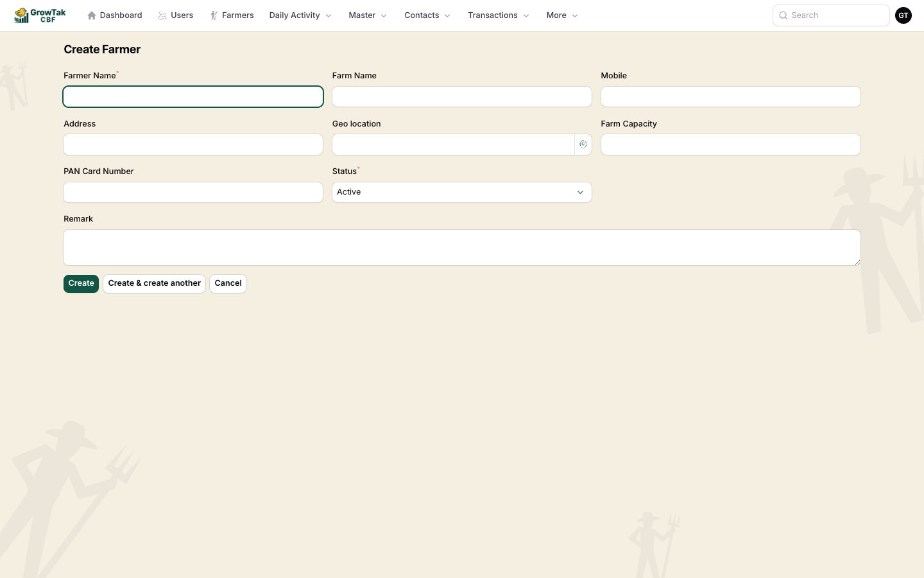This screenshot has width=924, height=578.
Task: Click Create & create another button
Action: tap(154, 284)
